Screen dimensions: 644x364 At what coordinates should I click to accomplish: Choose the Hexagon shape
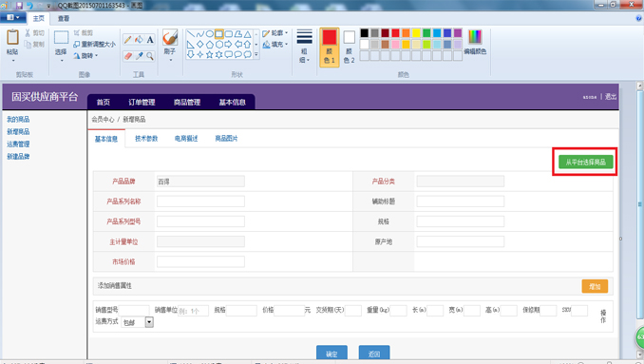coord(218,44)
